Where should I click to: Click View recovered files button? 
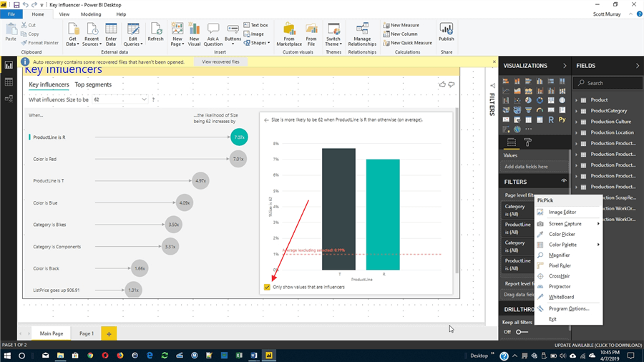click(x=220, y=62)
